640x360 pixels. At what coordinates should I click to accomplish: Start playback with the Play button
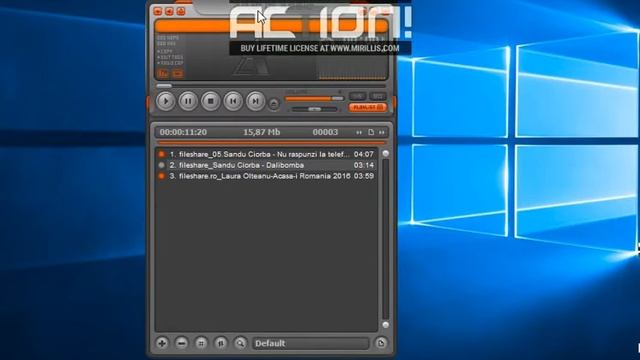tap(165, 101)
